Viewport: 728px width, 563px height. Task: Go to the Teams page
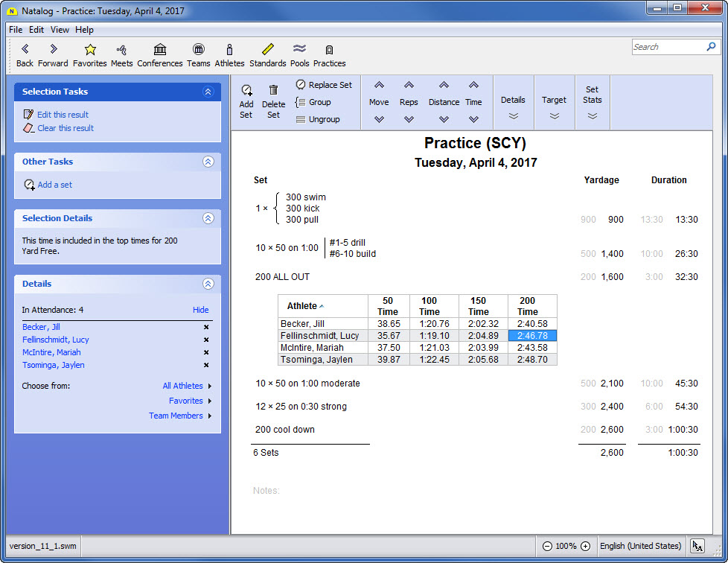(x=198, y=50)
